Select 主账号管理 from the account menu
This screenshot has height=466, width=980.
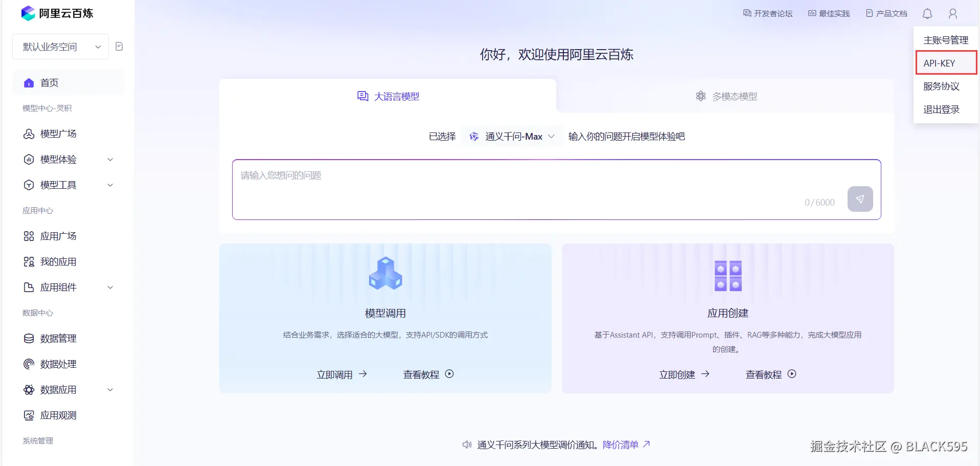click(946, 40)
